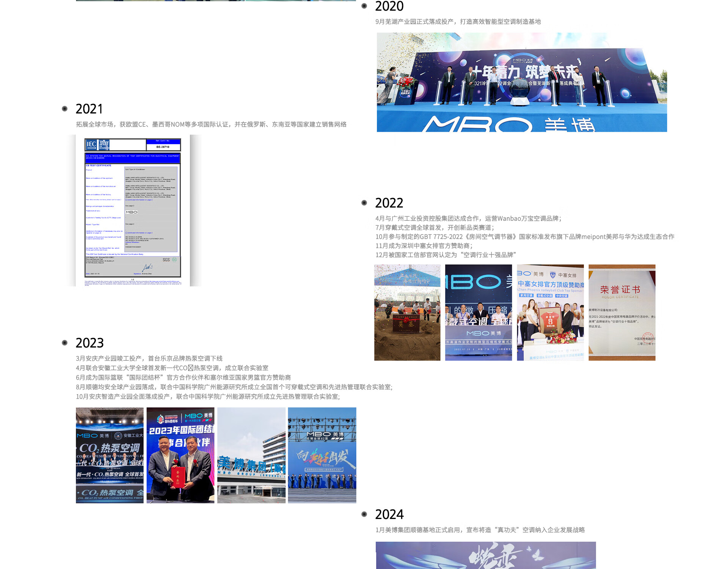Screen dimensions: 728x569
Task: Open the 2022 wearable air conditioner launch photo
Action: coord(479,313)
